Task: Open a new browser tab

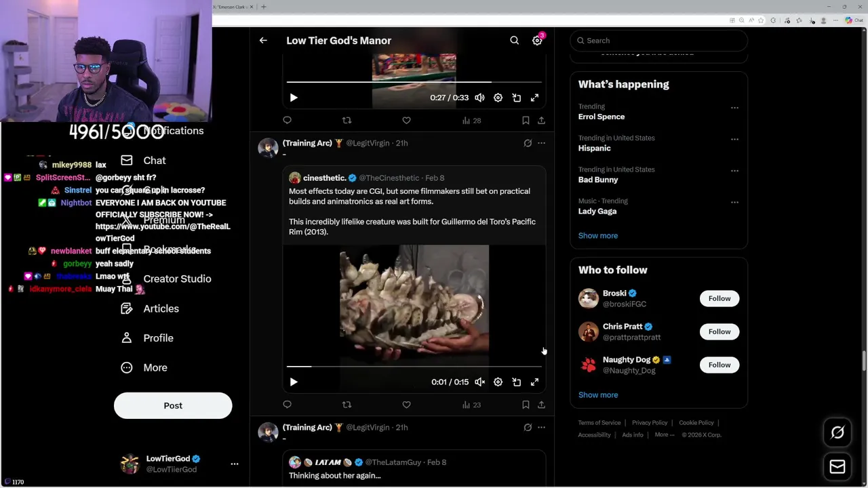Action: coord(264,7)
